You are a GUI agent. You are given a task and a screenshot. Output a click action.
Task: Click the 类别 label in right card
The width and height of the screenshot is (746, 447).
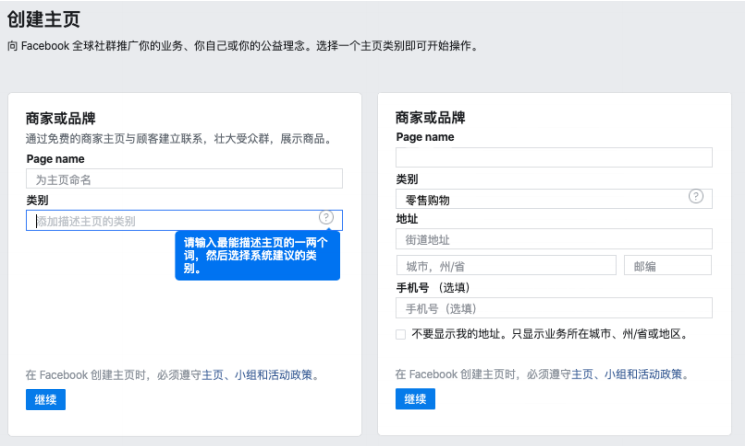coord(407,179)
